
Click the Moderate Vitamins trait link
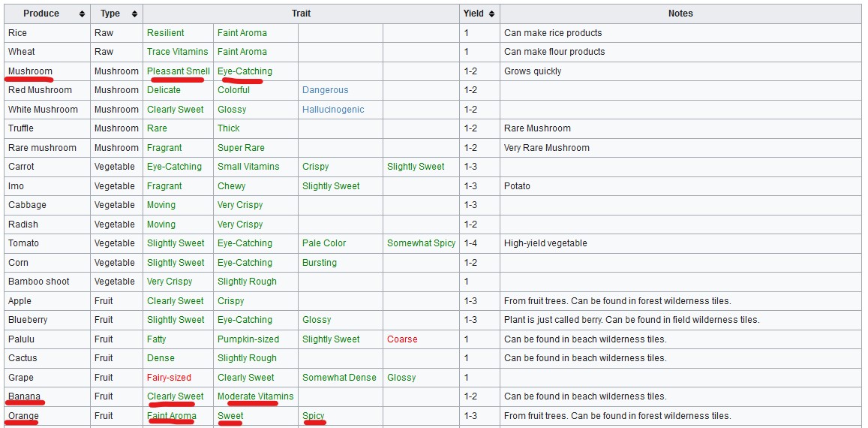pyautogui.click(x=255, y=396)
